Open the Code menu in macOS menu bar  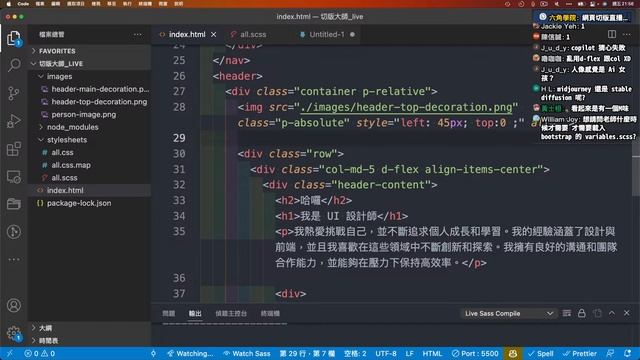(23, 4)
